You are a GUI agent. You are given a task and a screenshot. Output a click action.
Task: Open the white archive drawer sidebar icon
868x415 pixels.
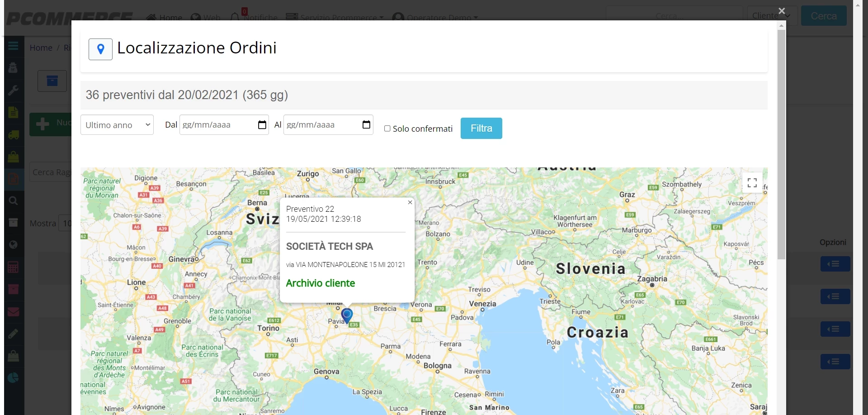[13, 223]
